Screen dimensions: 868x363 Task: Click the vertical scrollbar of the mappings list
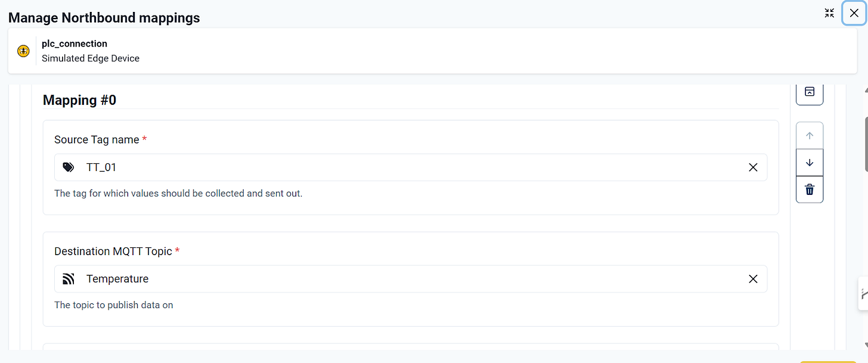[866, 143]
